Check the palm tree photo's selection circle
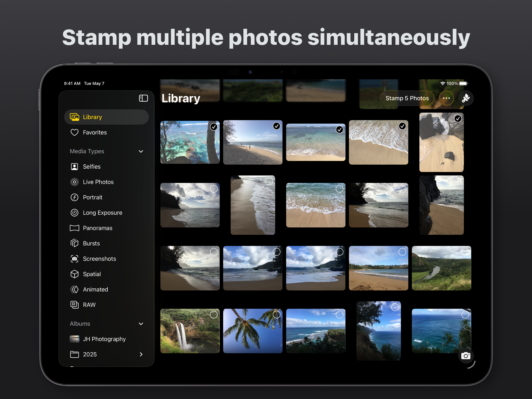 pyautogui.click(x=277, y=314)
